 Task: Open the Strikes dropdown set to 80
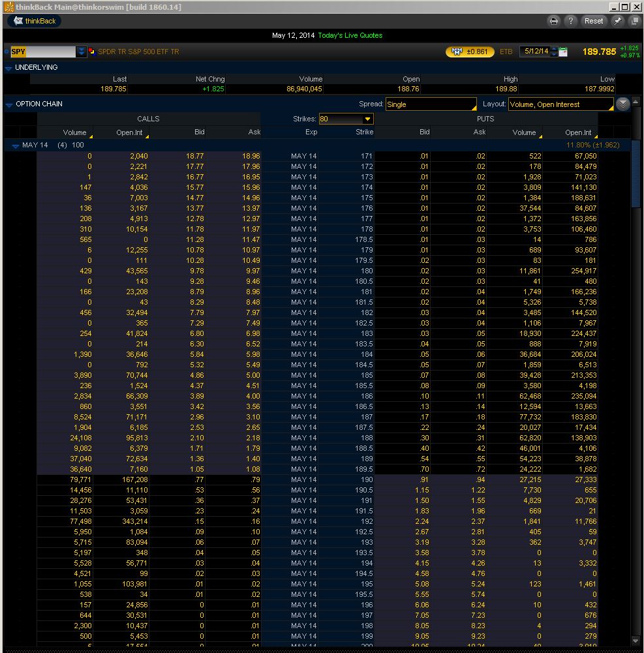(x=346, y=119)
